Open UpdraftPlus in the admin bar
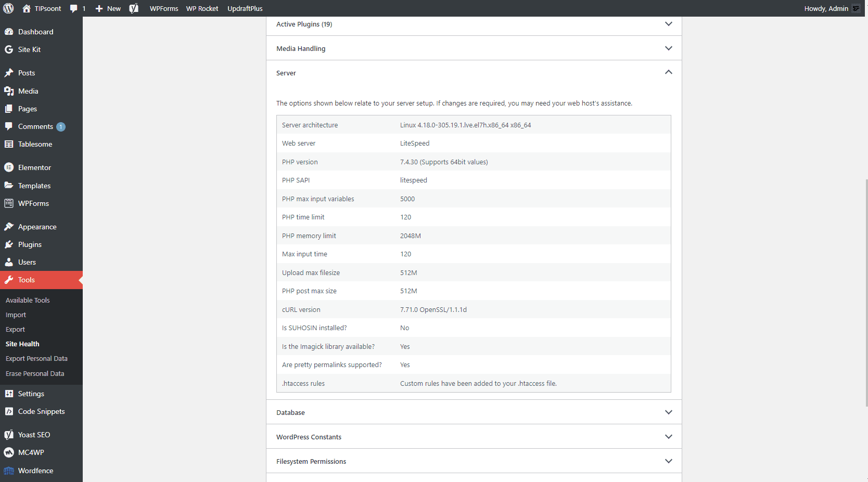The image size is (868, 482). coord(245,8)
